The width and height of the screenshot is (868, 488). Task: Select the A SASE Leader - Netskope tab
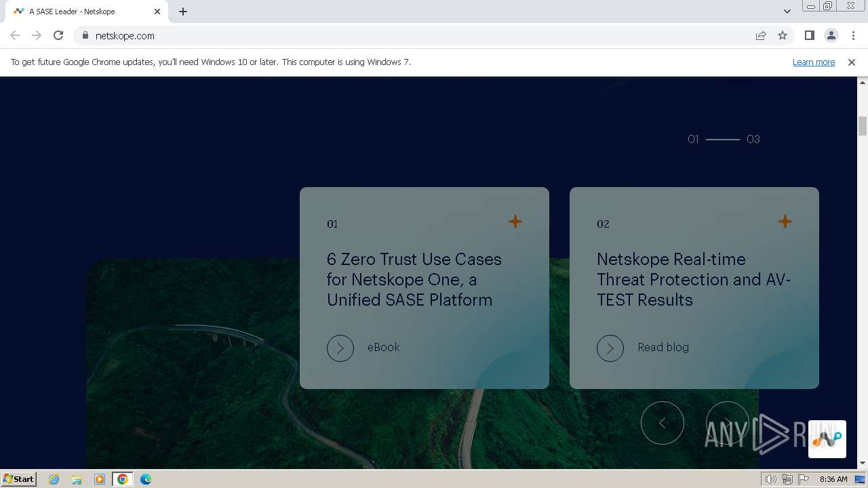click(88, 12)
